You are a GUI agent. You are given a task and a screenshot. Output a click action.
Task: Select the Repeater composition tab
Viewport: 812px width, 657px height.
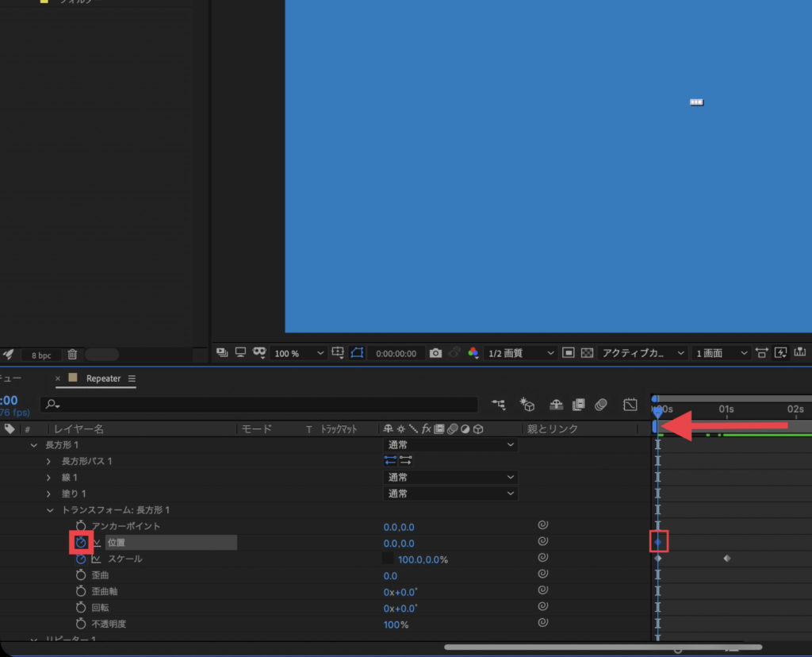(x=103, y=378)
